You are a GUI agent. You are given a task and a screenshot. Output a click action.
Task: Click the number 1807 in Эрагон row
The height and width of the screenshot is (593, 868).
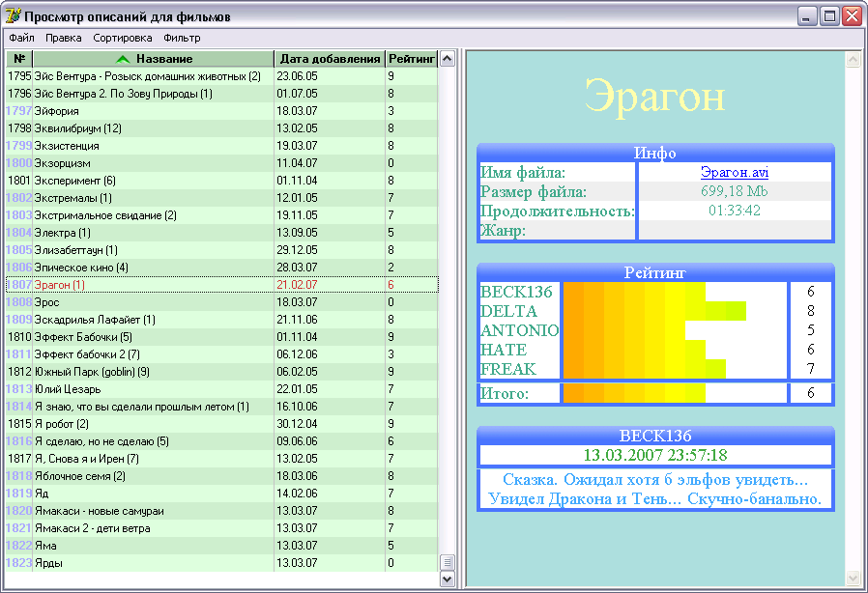[x=18, y=285]
